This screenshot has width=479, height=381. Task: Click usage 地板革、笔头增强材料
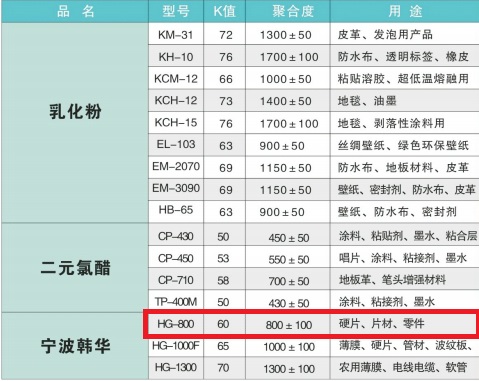(x=392, y=280)
